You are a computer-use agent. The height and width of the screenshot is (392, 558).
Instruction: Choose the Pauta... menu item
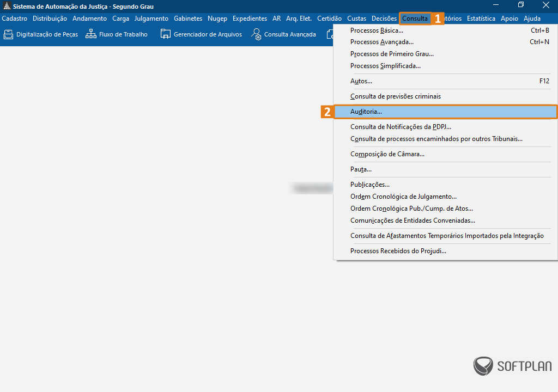(445, 169)
